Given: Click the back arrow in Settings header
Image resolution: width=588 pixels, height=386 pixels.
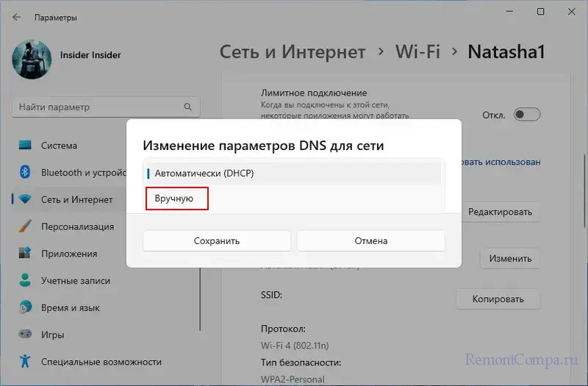Looking at the screenshot, I should (x=16, y=17).
